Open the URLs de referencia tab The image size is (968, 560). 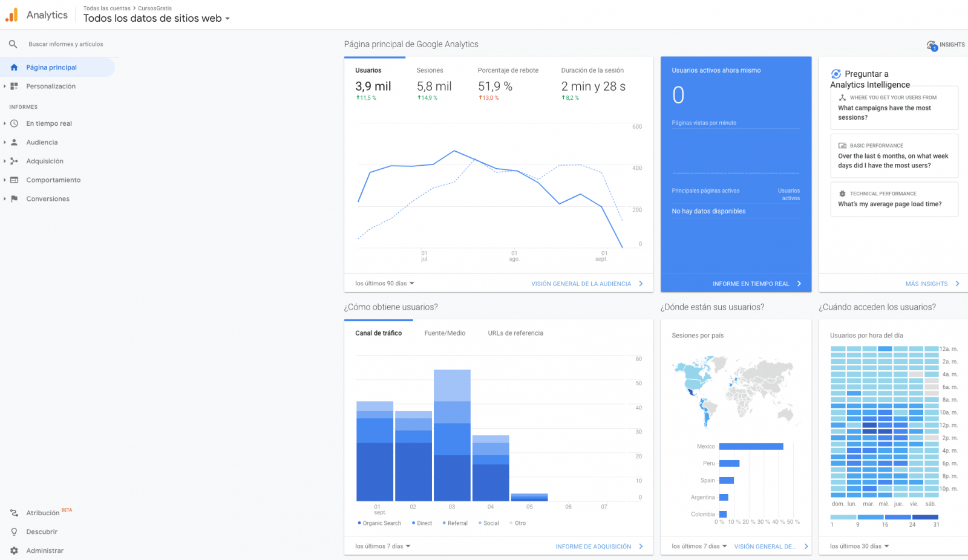click(x=515, y=333)
